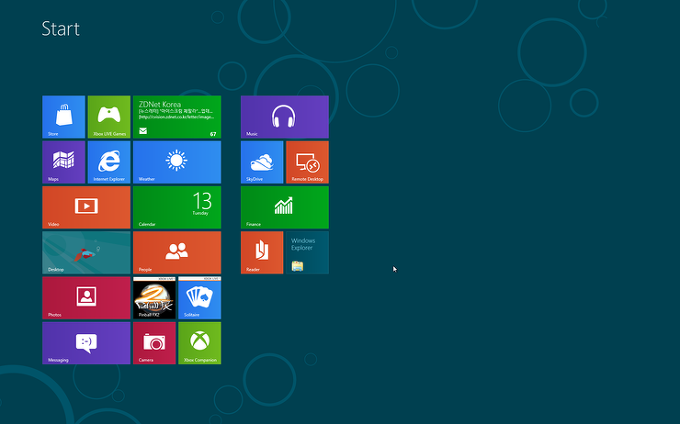Image resolution: width=680 pixels, height=424 pixels.
Task: Open the Photos tile
Action: click(86, 298)
